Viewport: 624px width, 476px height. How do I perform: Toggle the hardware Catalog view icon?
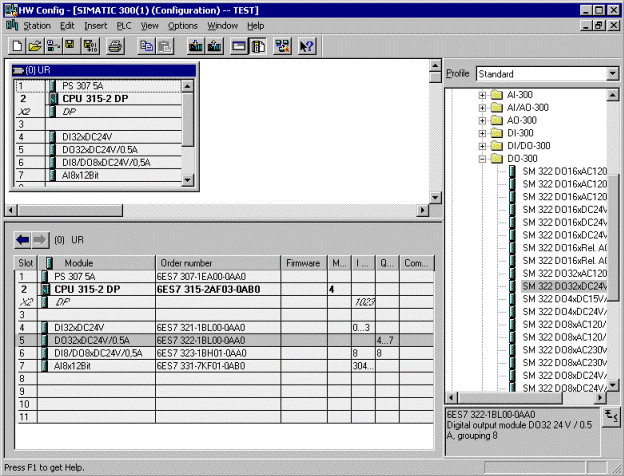coord(258,46)
